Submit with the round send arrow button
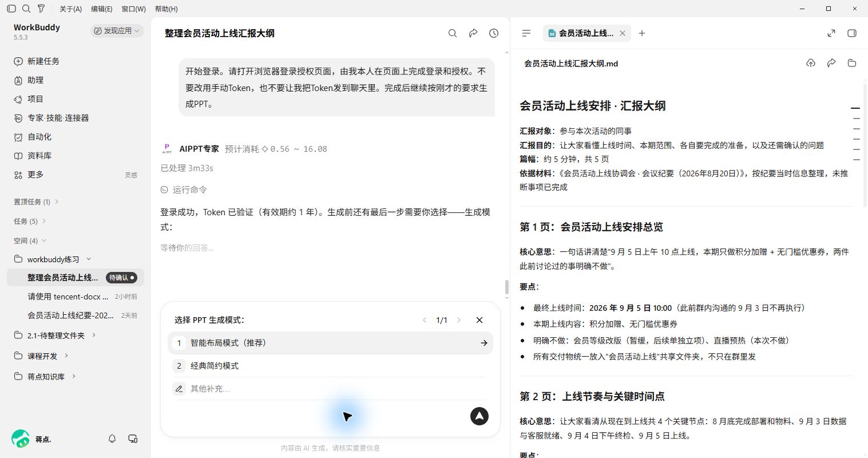The height and width of the screenshot is (458, 868). tap(479, 416)
